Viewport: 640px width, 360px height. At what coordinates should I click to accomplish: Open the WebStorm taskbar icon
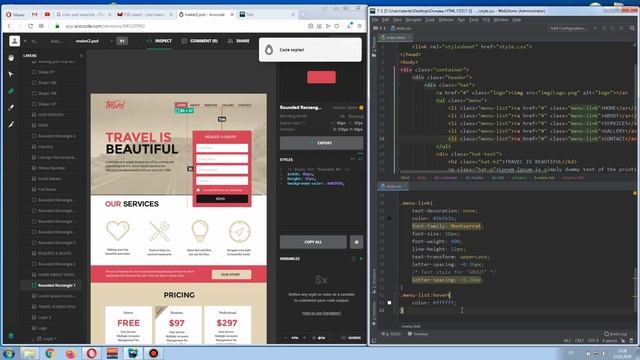tap(133, 353)
